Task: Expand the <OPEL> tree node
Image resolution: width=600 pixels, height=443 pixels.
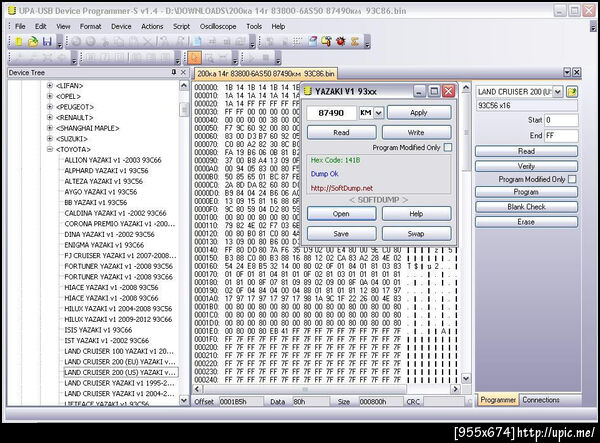Action: click(x=50, y=96)
